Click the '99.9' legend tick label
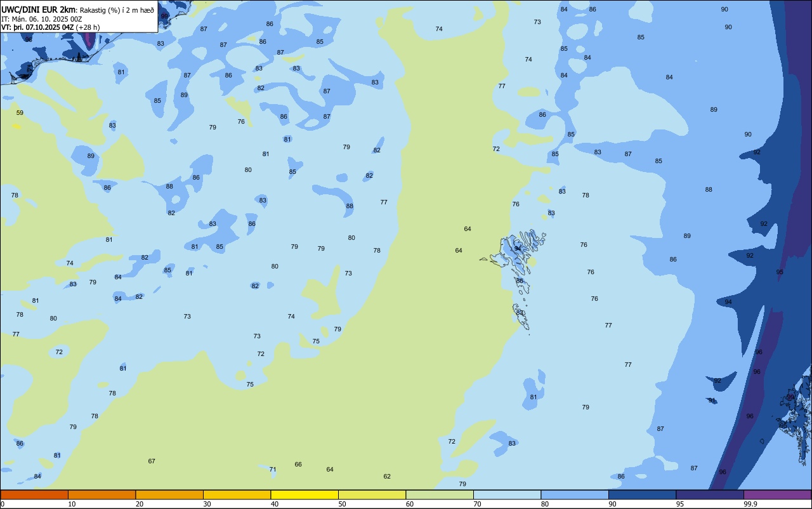Screen dimensions: 812x509 point(751,504)
